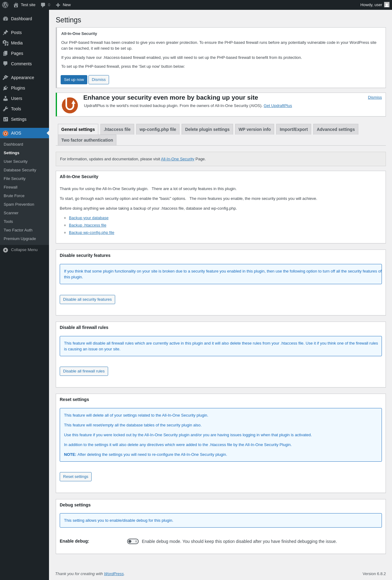Click the Posts pushpin icon
The width and height of the screenshot is (392, 580).
(6, 32)
